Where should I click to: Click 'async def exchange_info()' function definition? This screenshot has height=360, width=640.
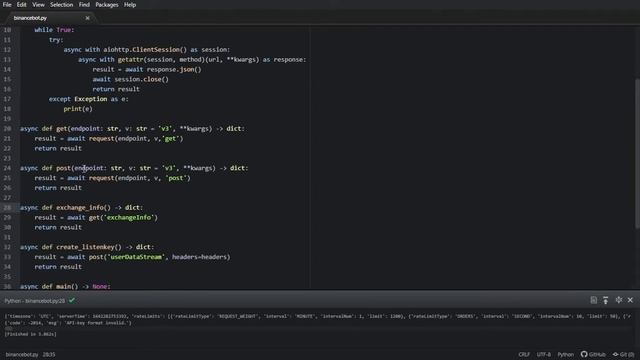(82, 207)
